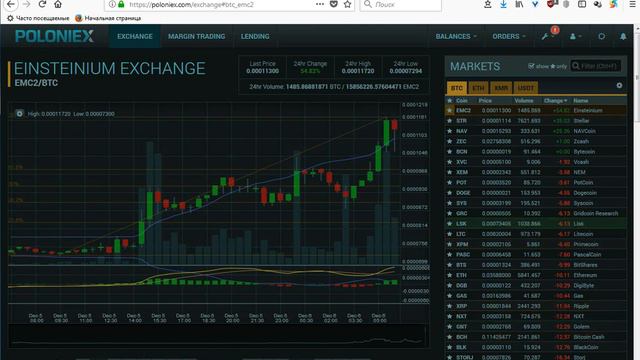Open the EXCHANGE navigation tab

point(135,36)
